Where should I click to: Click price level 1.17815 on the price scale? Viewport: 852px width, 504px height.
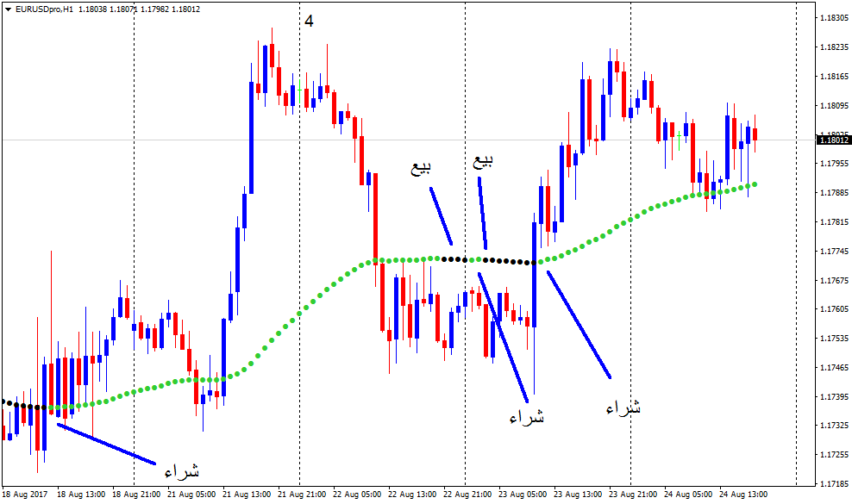834,222
